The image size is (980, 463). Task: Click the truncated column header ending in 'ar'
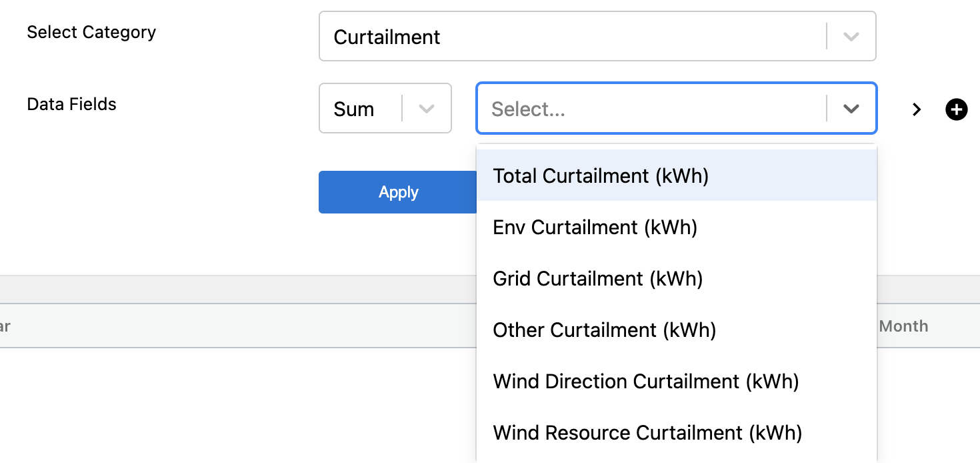(x=5, y=326)
